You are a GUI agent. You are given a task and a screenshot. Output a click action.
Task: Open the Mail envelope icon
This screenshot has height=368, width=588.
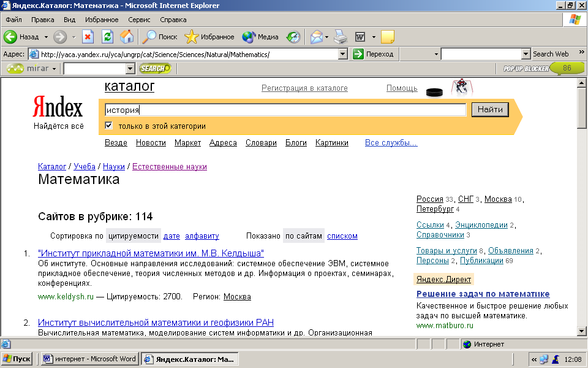point(317,37)
